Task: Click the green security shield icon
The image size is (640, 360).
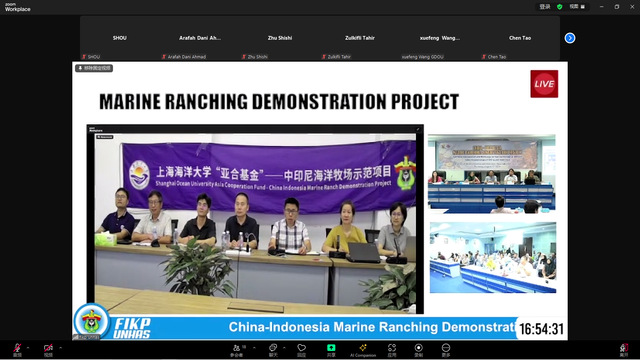Action: (x=560, y=7)
